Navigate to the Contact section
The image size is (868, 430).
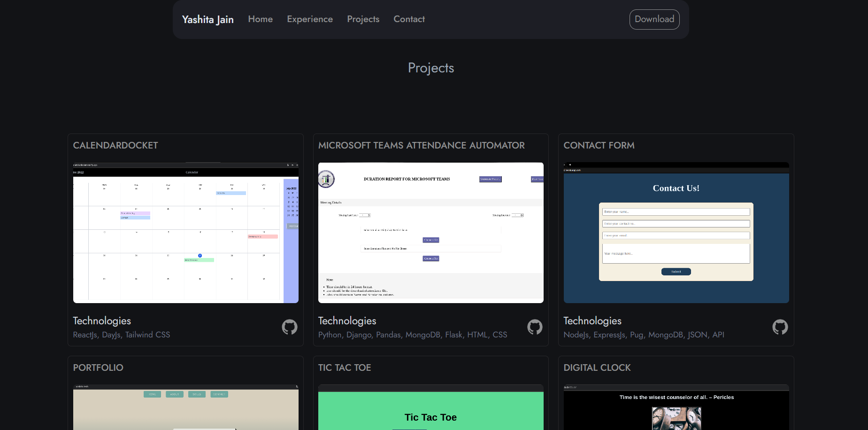(409, 19)
